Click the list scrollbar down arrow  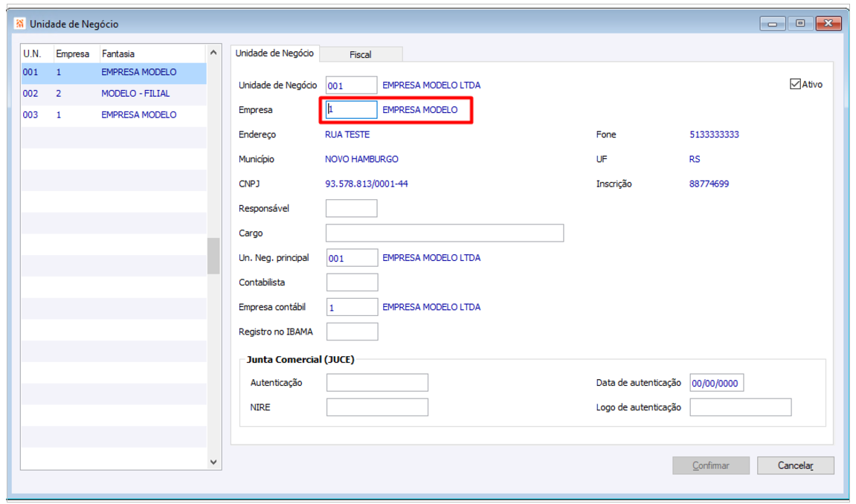[x=213, y=462]
